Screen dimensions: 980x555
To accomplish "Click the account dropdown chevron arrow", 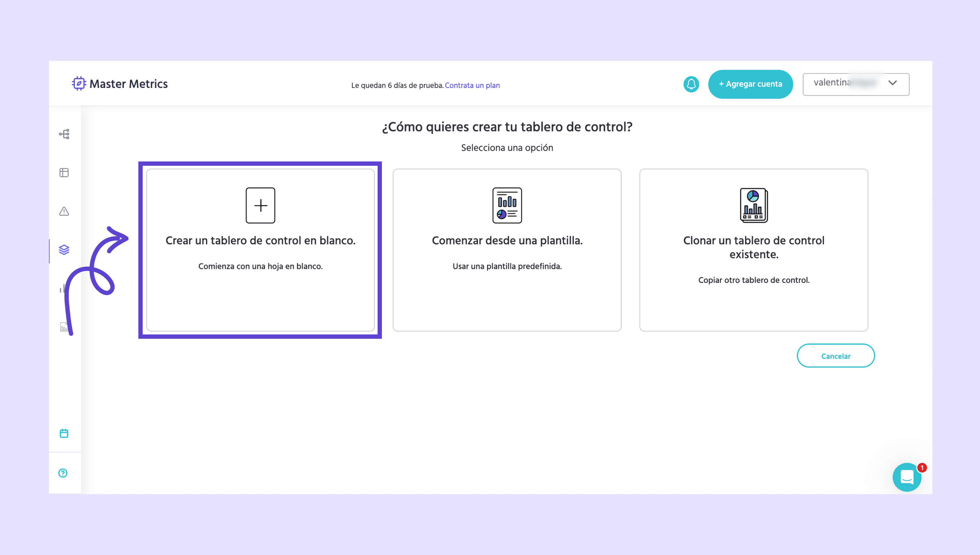I will 892,83.
